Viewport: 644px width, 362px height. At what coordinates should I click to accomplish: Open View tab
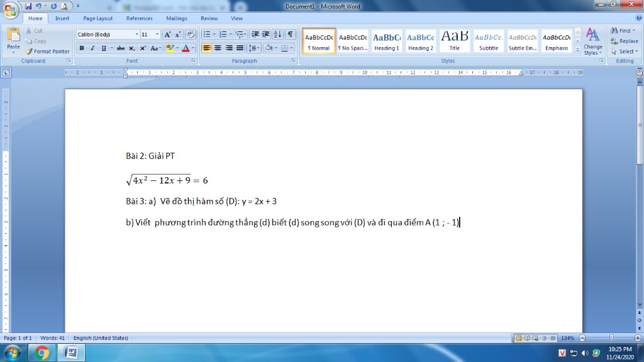(236, 18)
